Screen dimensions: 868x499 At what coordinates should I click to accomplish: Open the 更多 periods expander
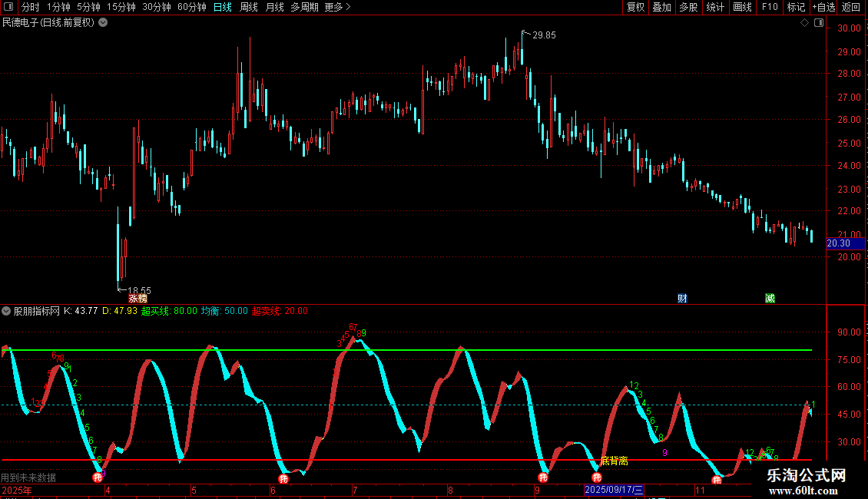[x=337, y=8]
